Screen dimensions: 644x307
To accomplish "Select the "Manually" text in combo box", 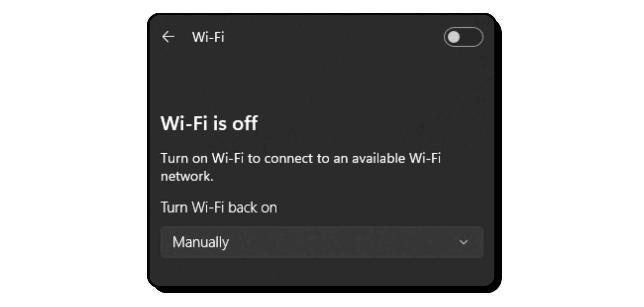I will click(201, 242).
